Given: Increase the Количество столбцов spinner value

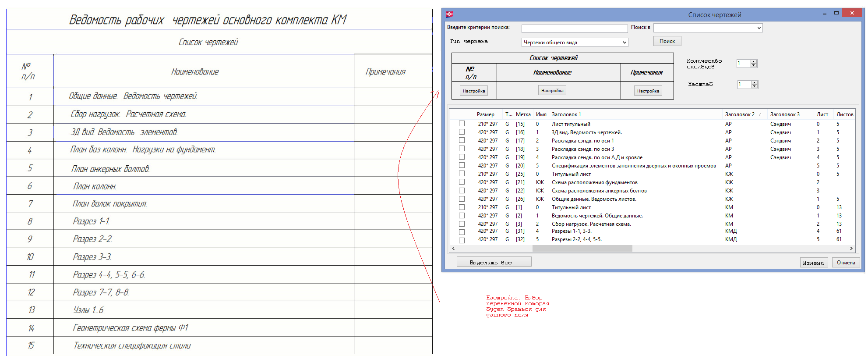Looking at the screenshot, I should [x=754, y=61].
